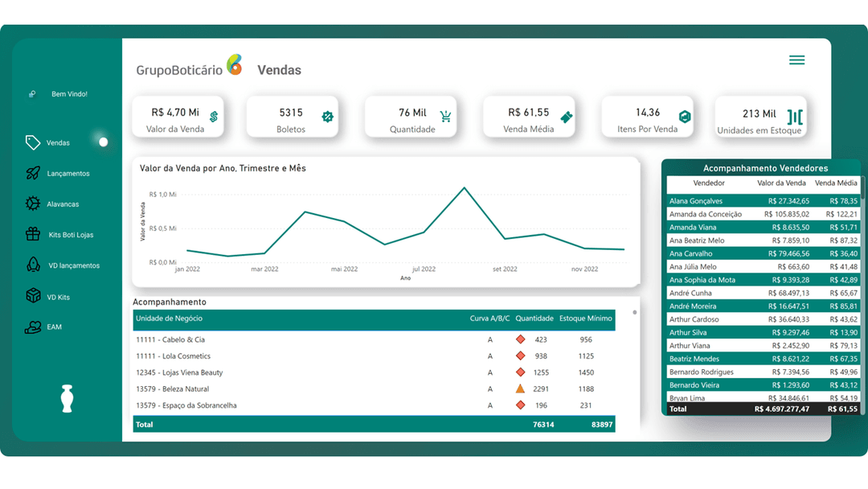Select the 213 Mil Unidades em Estoque card
The width and height of the screenshot is (868, 489).
(760, 117)
